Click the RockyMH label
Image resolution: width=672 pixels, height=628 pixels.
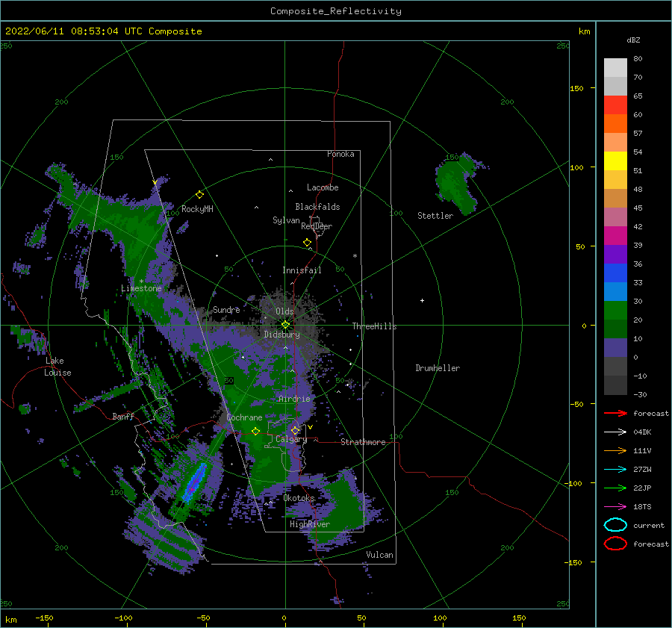(x=197, y=209)
